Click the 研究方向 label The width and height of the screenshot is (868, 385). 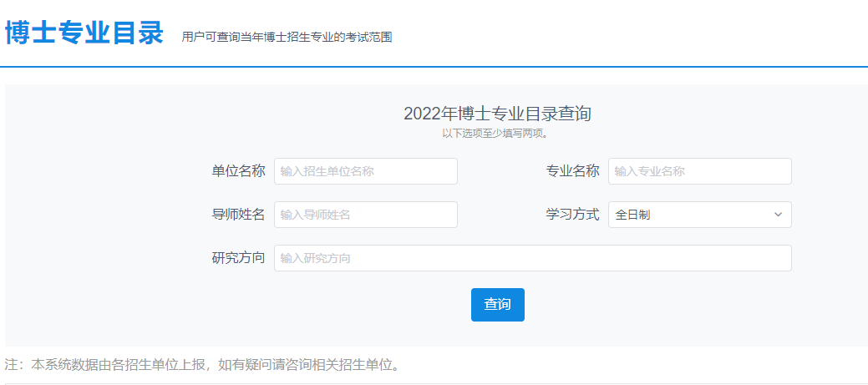pos(238,258)
